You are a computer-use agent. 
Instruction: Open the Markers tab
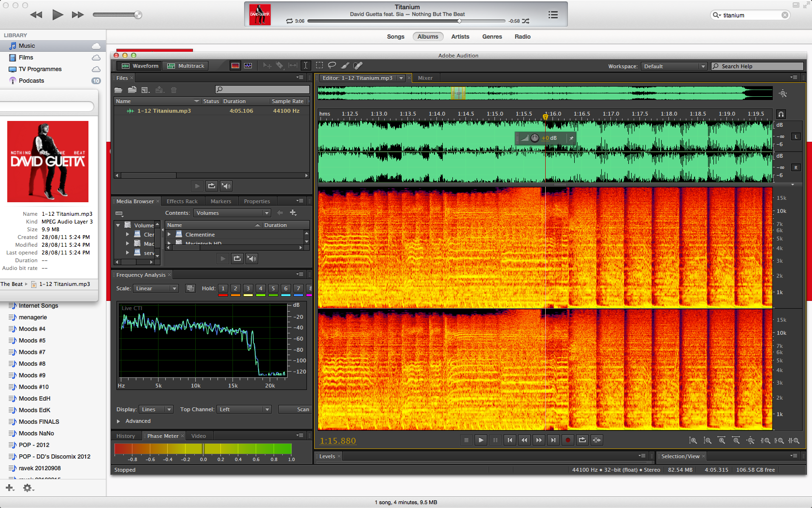221,201
